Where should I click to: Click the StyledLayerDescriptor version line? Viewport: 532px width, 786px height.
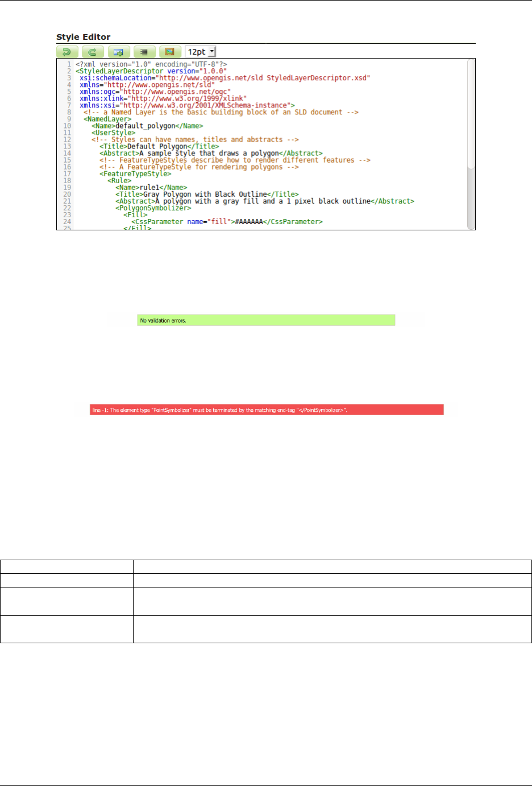(x=151, y=71)
